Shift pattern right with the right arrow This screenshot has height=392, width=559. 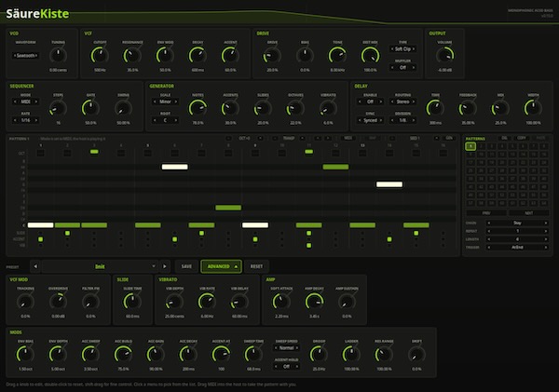[x=328, y=138]
